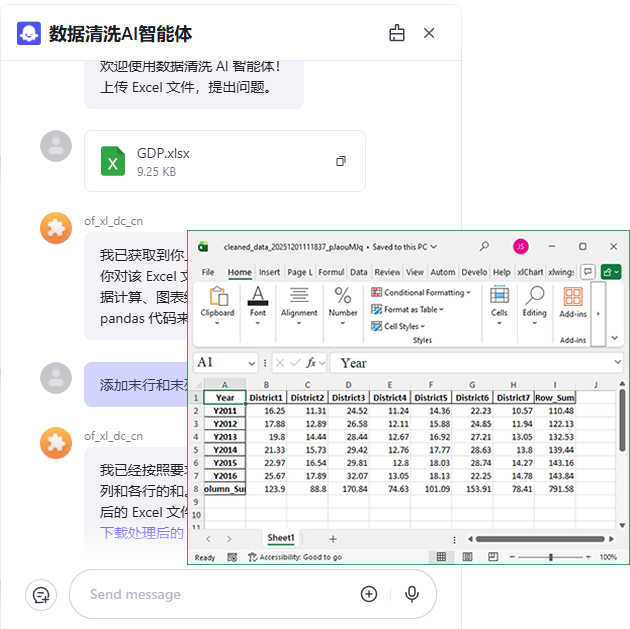630x629 pixels.
Task: Open the download processed file link
Action: [x=141, y=533]
